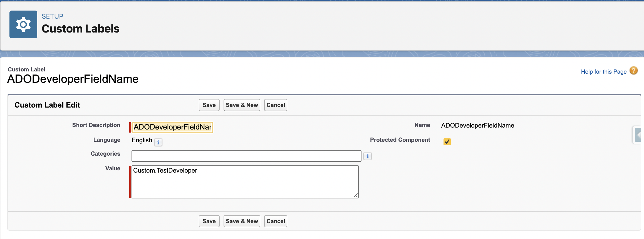
Task: Click the SETUP breadcrumb text
Action: [53, 16]
